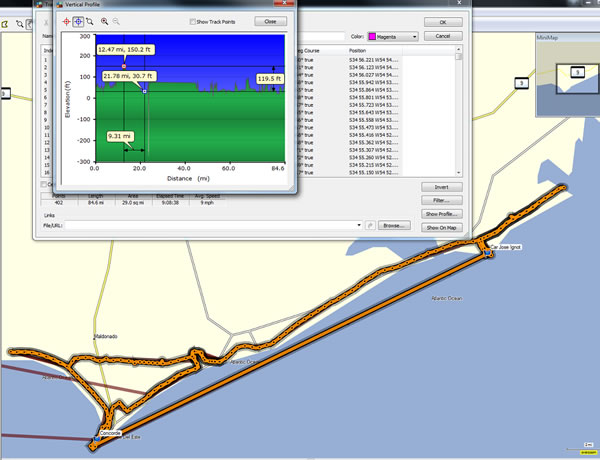Screen dimensions: 600x460
Task: Click the magenta color swatch
Action: coord(372,37)
